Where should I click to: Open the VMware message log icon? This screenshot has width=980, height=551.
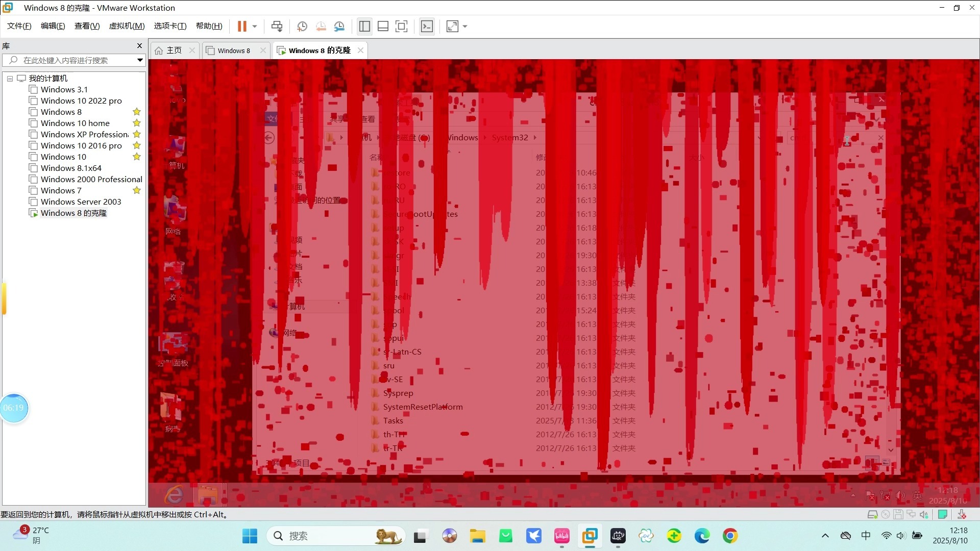pyautogui.click(x=943, y=514)
